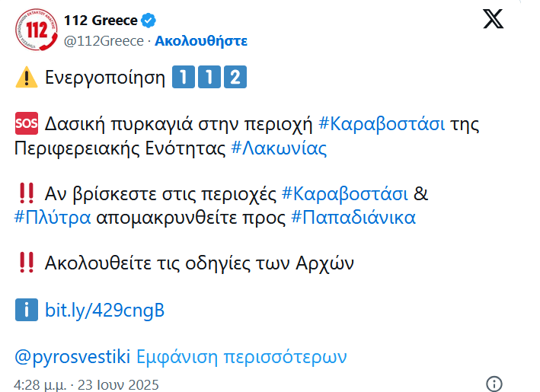540x392 pixels.
Task: Click the 112 Greece display name
Action: click(x=101, y=21)
